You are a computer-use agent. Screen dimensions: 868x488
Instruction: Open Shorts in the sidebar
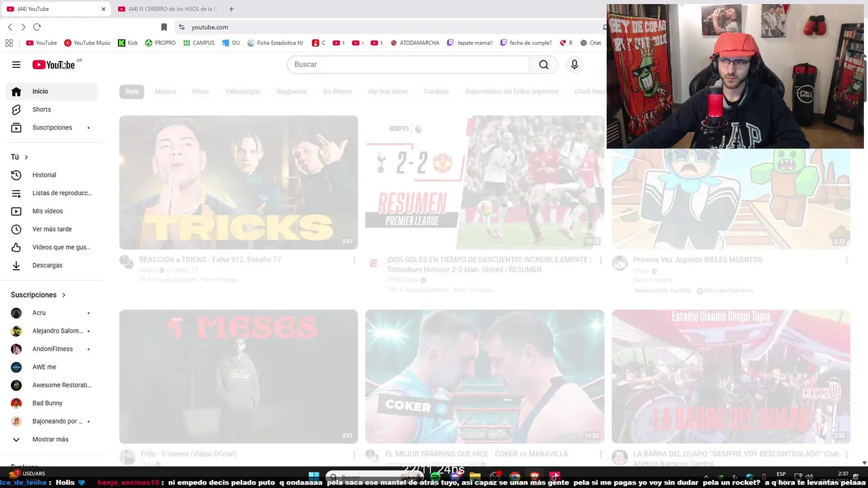tap(52, 109)
